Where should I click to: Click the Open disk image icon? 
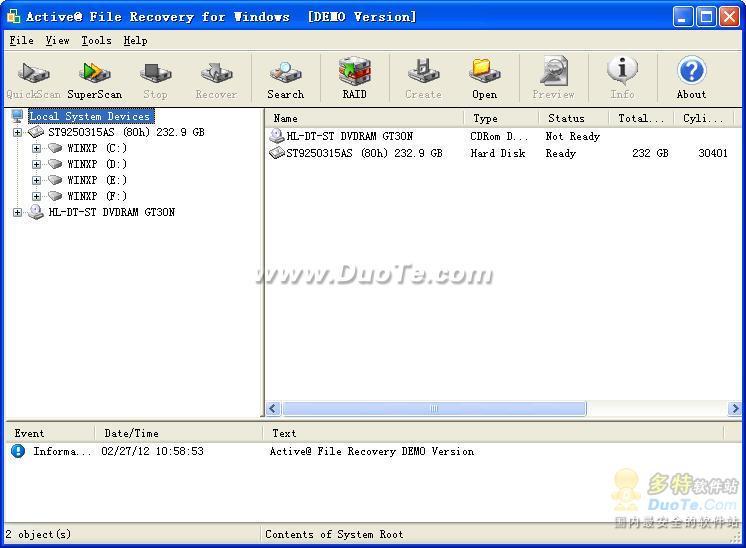click(x=484, y=71)
